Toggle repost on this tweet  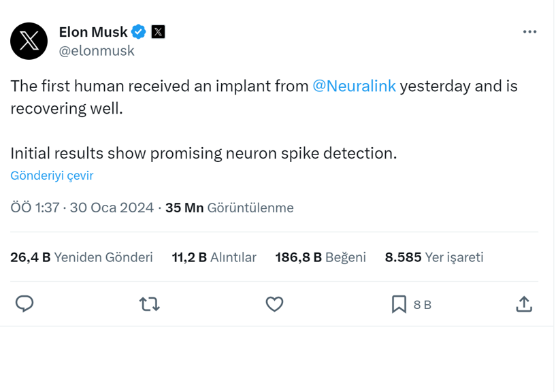pos(149,304)
